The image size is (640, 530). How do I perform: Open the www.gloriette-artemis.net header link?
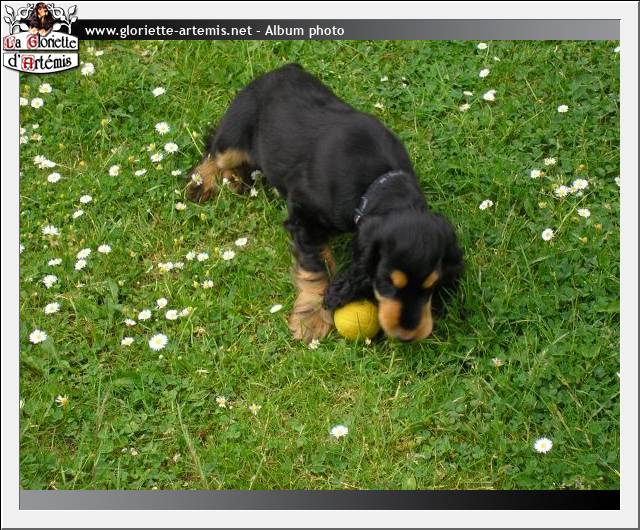(168, 31)
